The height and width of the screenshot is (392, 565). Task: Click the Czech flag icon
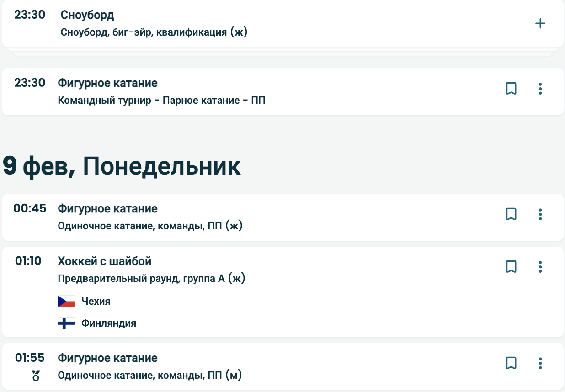(x=66, y=302)
